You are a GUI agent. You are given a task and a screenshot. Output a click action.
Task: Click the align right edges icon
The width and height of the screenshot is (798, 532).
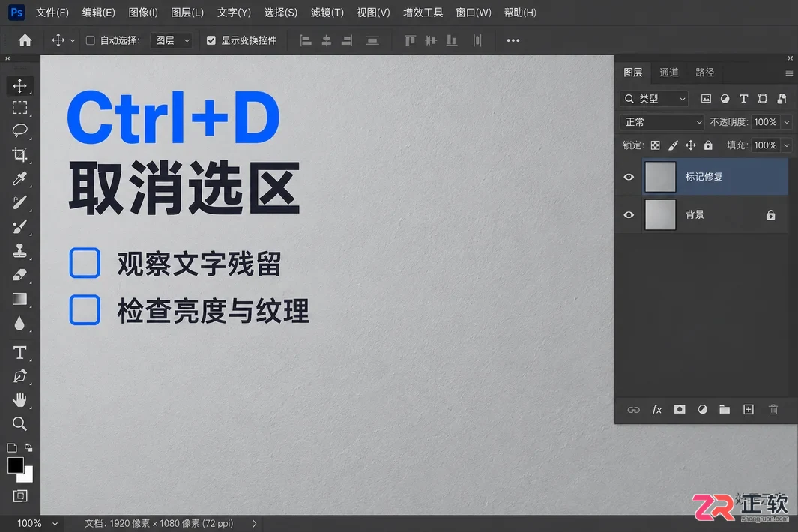tap(347, 40)
